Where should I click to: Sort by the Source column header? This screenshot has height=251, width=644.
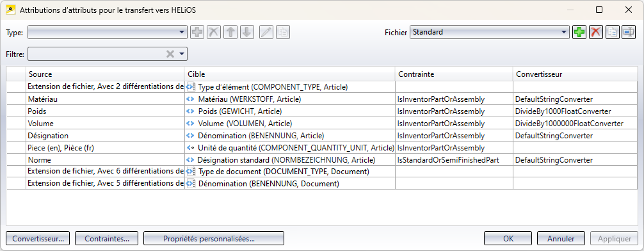105,74
